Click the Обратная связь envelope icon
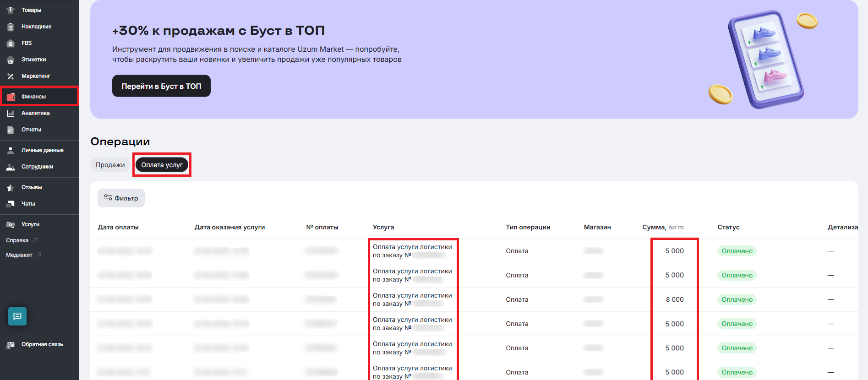 11,345
